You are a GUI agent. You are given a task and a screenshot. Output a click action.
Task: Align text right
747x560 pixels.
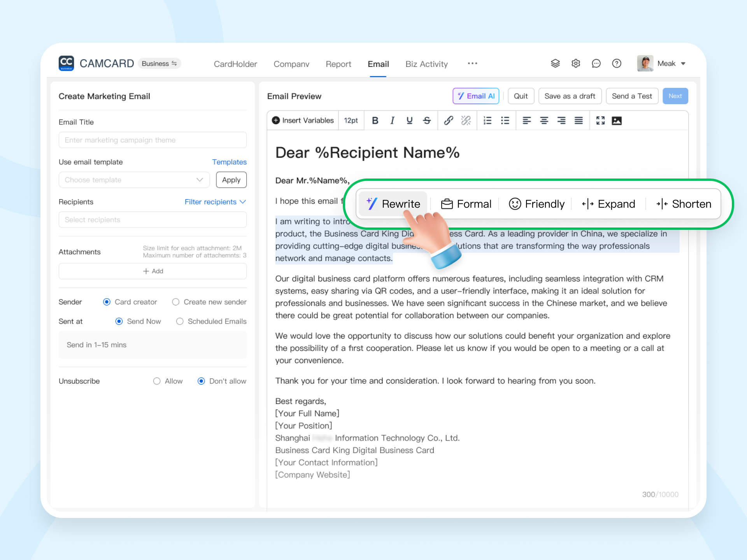point(561,121)
